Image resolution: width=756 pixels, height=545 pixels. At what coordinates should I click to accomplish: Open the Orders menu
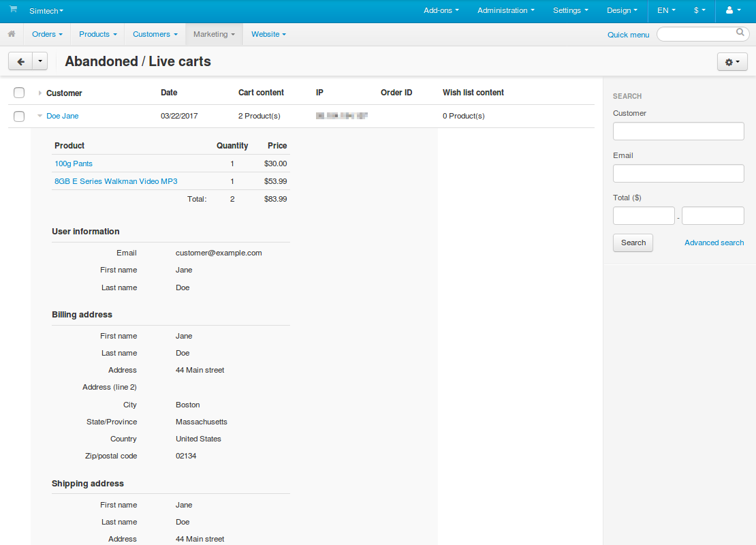[47, 34]
